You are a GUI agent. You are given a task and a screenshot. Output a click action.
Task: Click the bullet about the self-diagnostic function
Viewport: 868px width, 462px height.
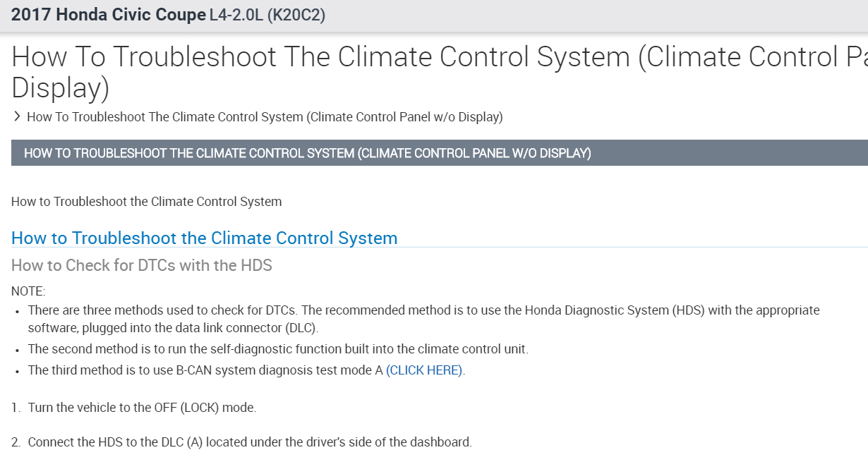point(278,349)
